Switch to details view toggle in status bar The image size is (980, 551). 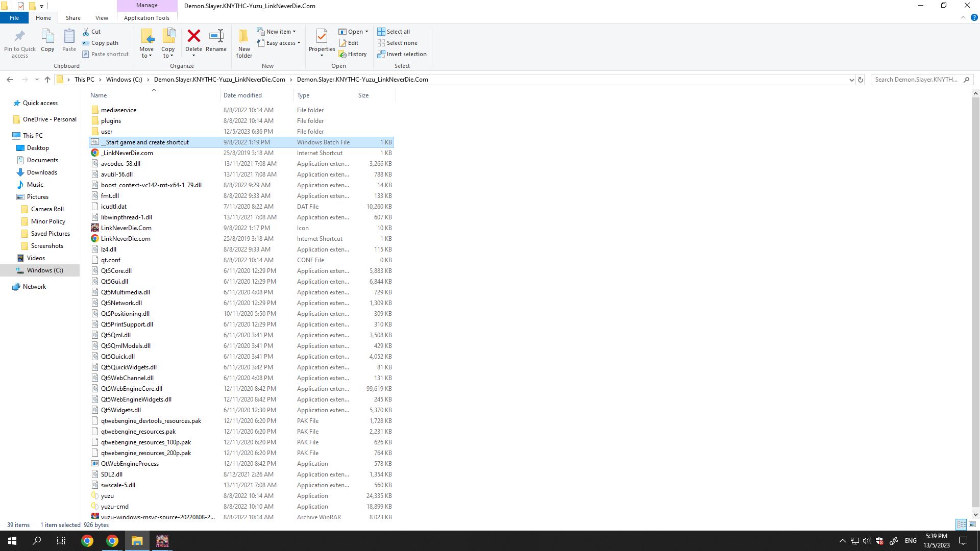coord(961,524)
